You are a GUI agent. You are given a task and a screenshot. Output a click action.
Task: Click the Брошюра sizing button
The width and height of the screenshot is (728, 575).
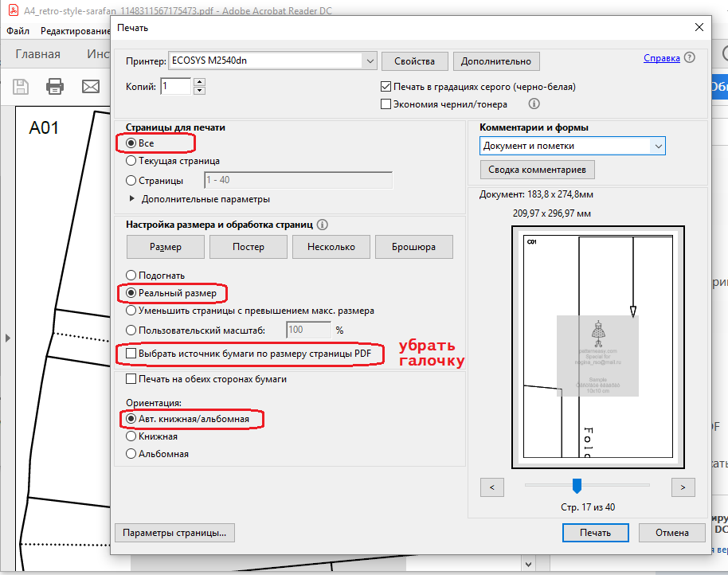click(x=413, y=247)
